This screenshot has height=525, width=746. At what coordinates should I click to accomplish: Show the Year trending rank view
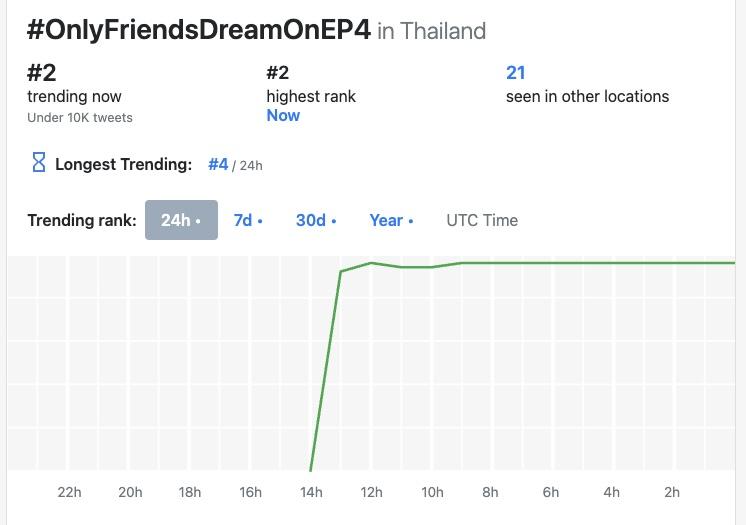tap(390, 220)
